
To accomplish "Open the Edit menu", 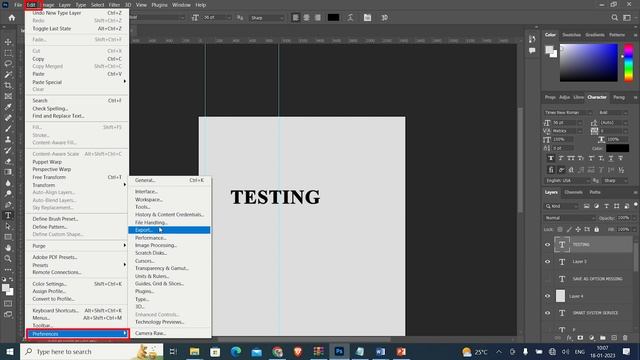I will [31, 5].
